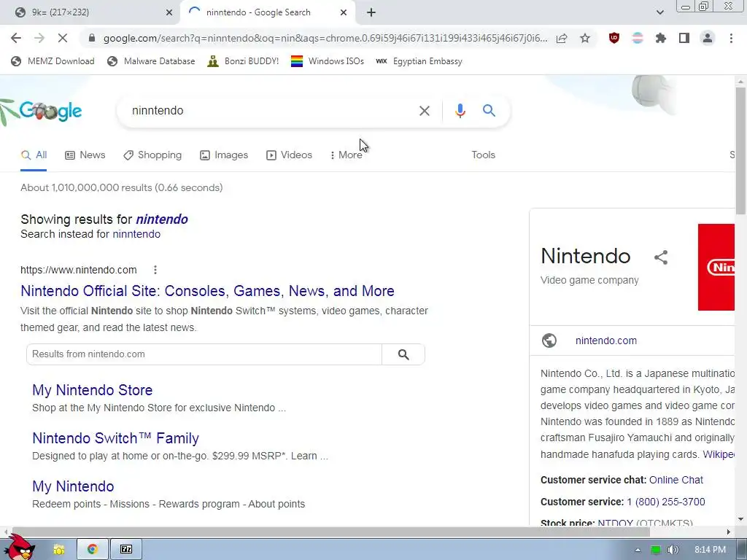Bookmark this page with the star icon
Image resolution: width=747 pixels, height=560 pixels.
pyautogui.click(x=585, y=38)
